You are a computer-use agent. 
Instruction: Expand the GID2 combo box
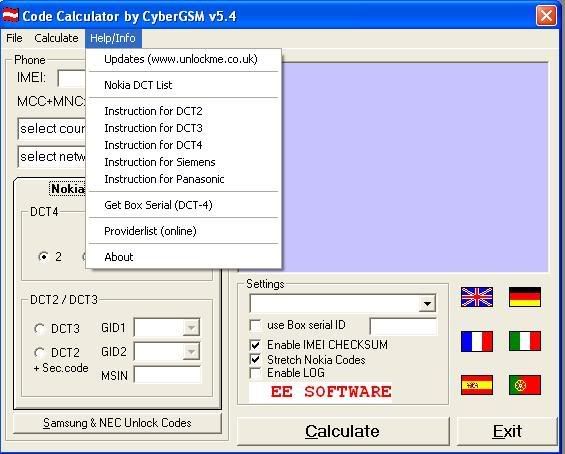[191, 351]
